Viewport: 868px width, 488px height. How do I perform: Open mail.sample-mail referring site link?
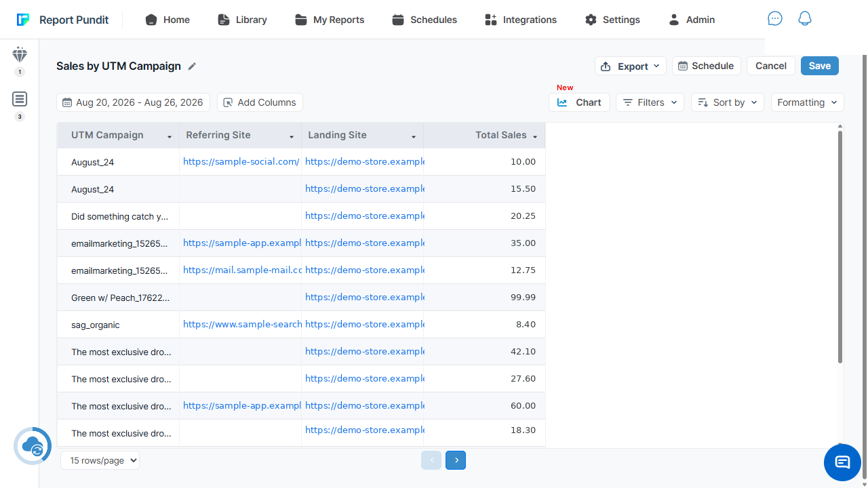pos(242,270)
